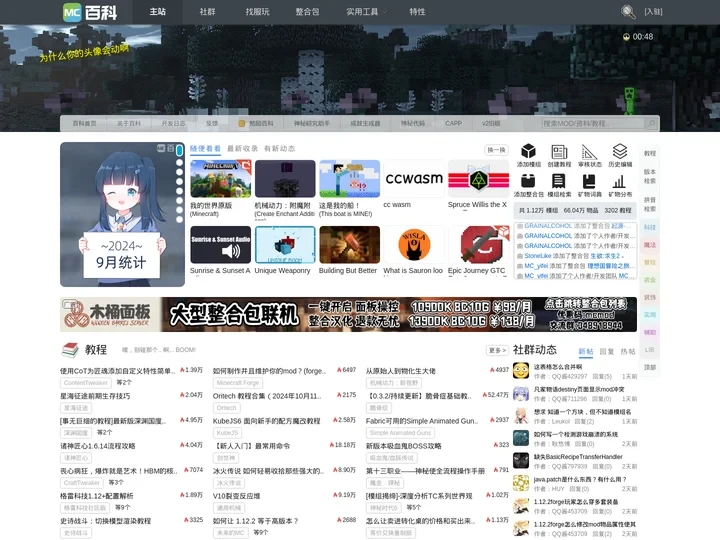Open 开发日志 in sub-navigation bar

click(x=173, y=124)
